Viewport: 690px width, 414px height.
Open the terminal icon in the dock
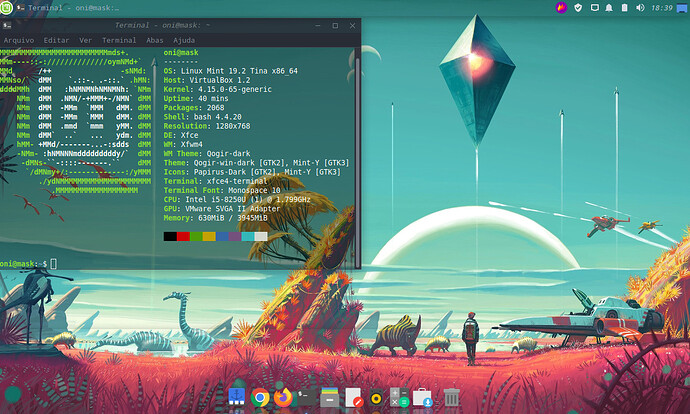click(307, 397)
